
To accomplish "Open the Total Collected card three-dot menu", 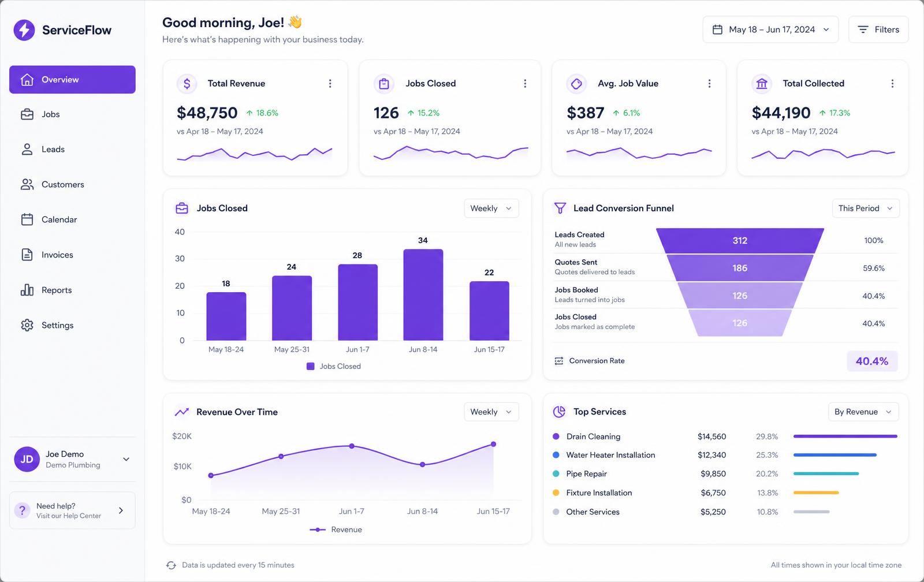I will [x=892, y=84].
